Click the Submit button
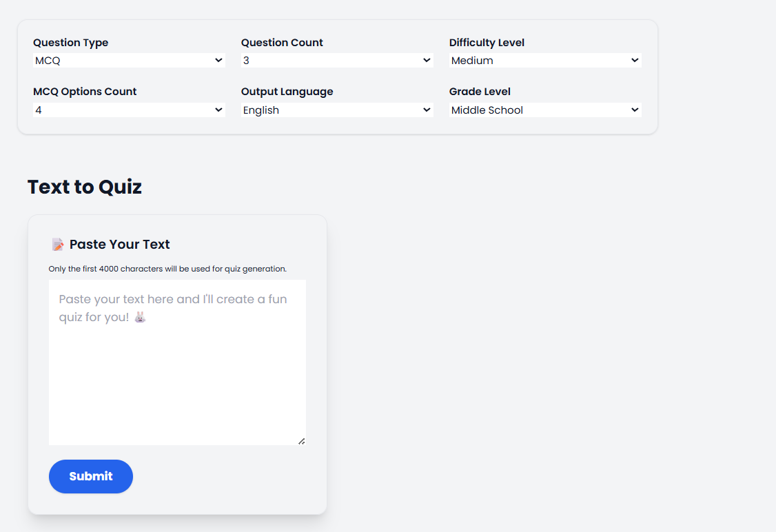776x532 pixels. tap(90, 477)
